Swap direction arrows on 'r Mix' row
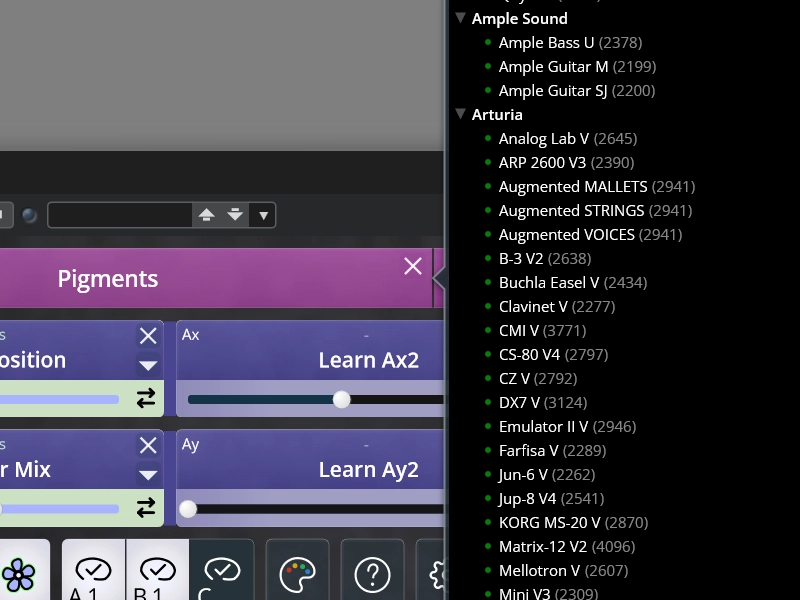Viewport: 800px width, 600px height. 146,508
